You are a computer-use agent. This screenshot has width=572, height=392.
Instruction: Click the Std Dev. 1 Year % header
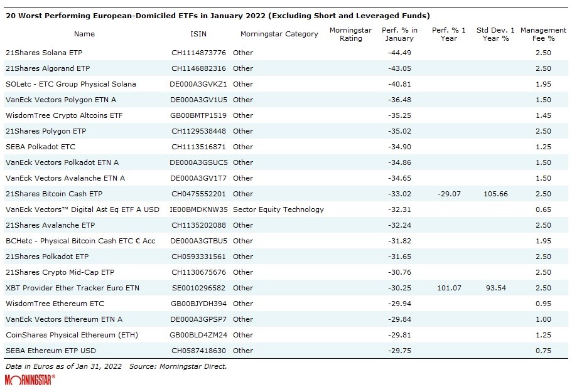pos(495,34)
